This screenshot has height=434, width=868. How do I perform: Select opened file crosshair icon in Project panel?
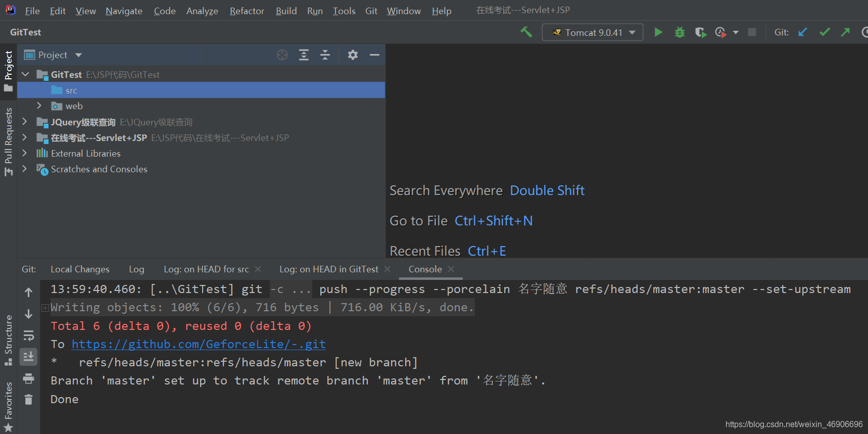[282, 55]
